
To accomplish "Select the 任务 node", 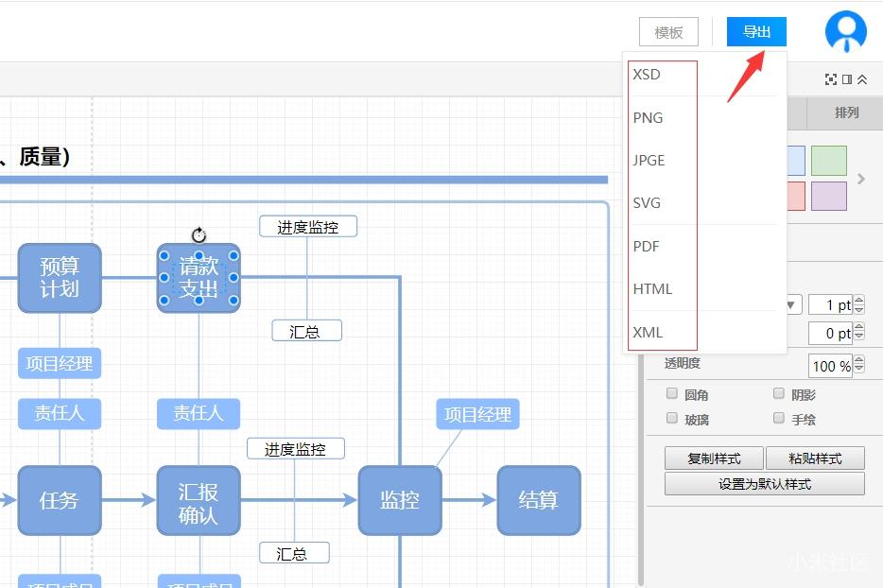I will coord(60,500).
